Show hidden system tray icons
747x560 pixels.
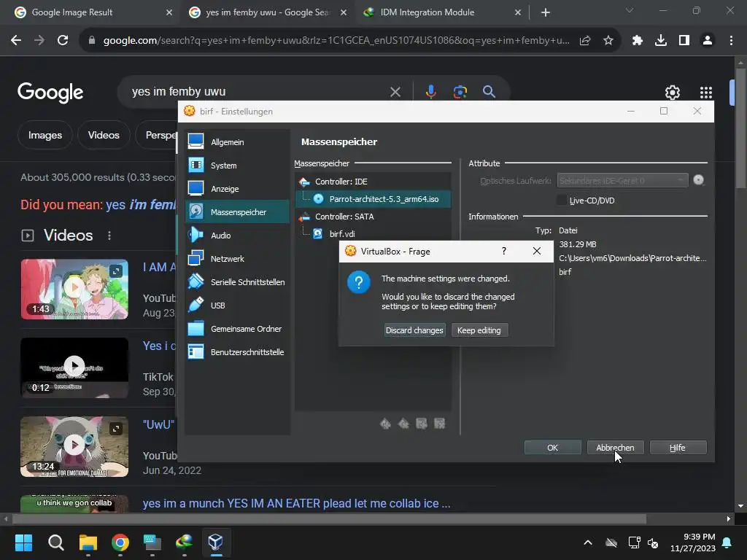588,542
